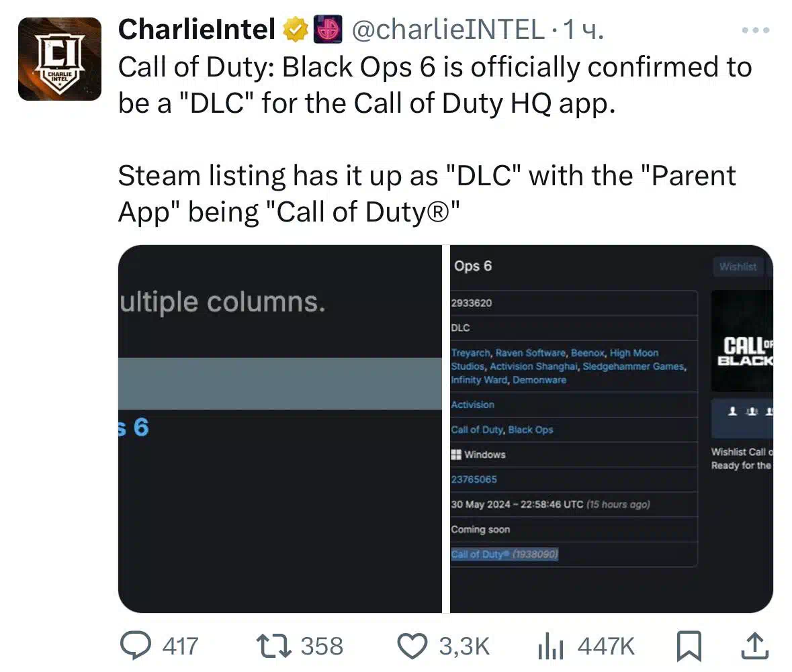View analytics via the bar chart icon
Image resolution: width=792 pixels, height=672 pixels.
pyautogui.click(x=551, y=646)
